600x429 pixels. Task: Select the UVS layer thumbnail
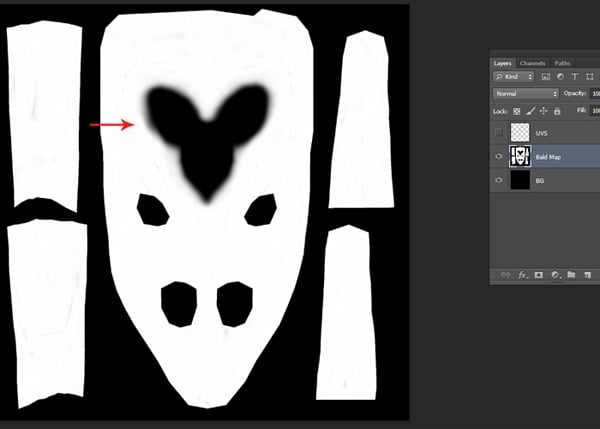520,132
